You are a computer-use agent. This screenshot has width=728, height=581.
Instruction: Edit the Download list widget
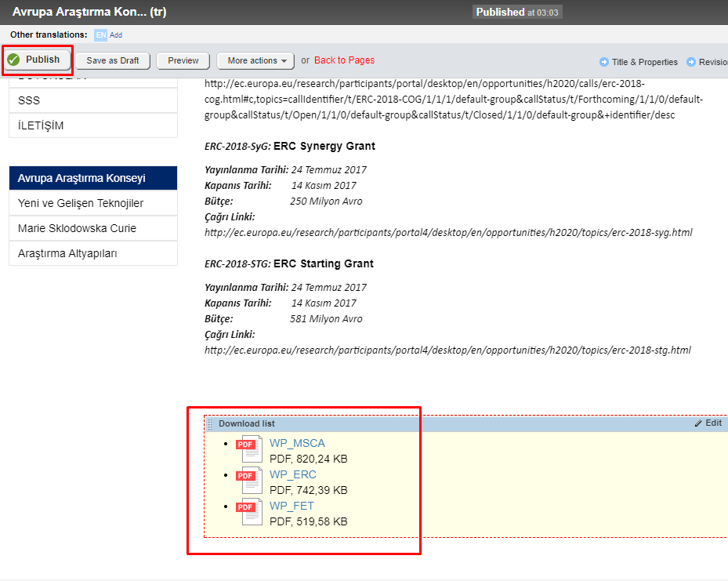[708, 423]
